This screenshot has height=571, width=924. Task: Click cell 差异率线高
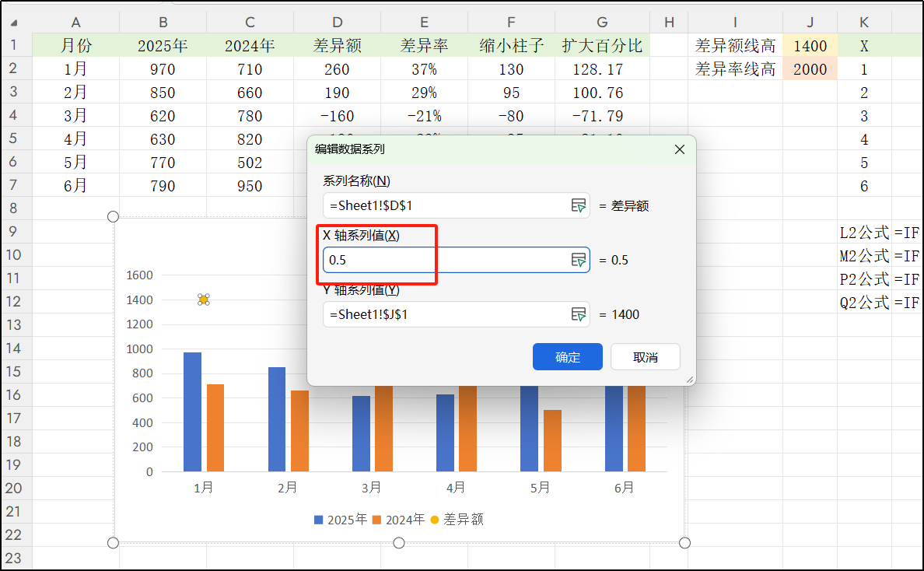pyautogui.click(x=735, y=69)
